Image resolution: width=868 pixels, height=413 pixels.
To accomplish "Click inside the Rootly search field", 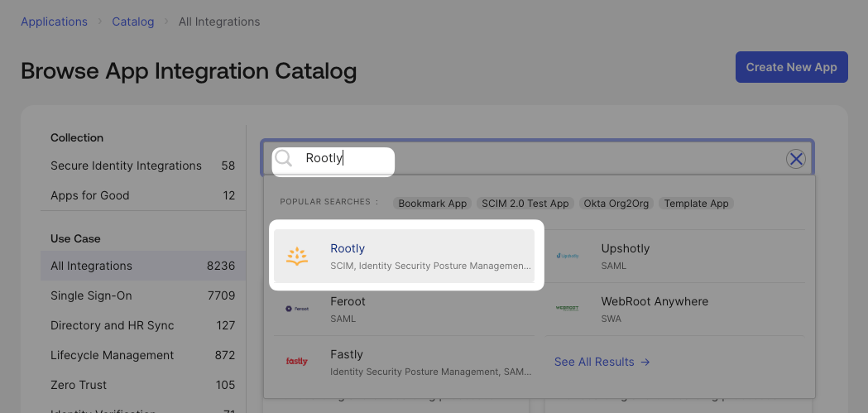I will pyautogui.click(x=537, y=158).
